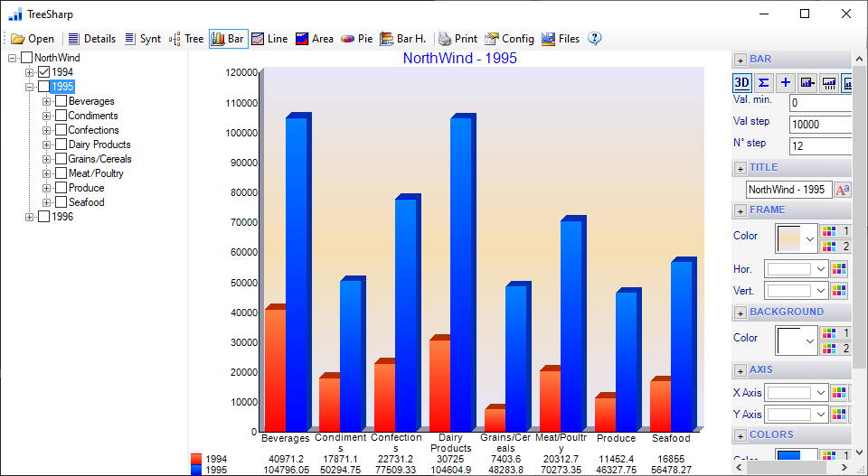Click the chart title text field
This screenshot has height=476, width=868.
point(788,190)
